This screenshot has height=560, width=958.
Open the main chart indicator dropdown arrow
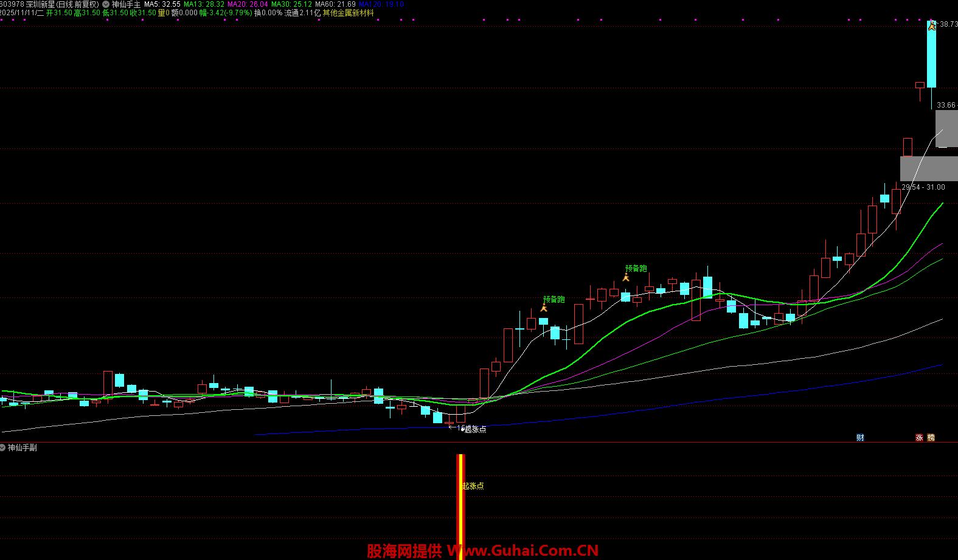(106, 4)
